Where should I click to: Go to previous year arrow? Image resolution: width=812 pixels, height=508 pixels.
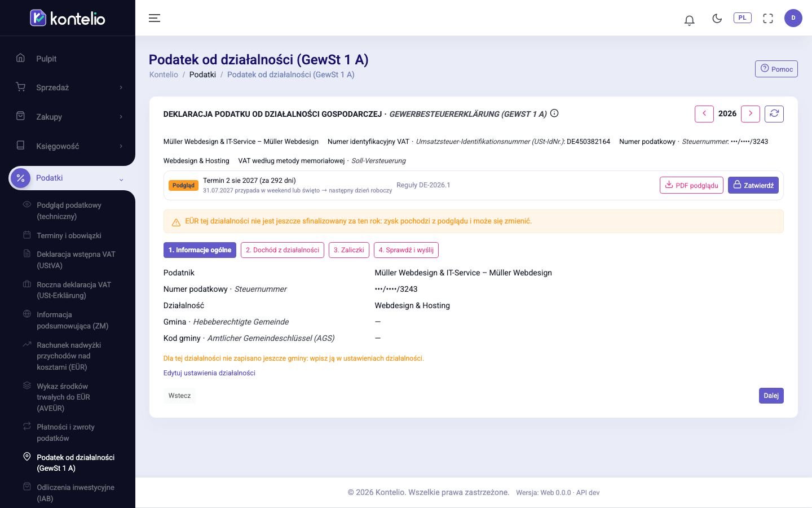click(x=704, y=113)
